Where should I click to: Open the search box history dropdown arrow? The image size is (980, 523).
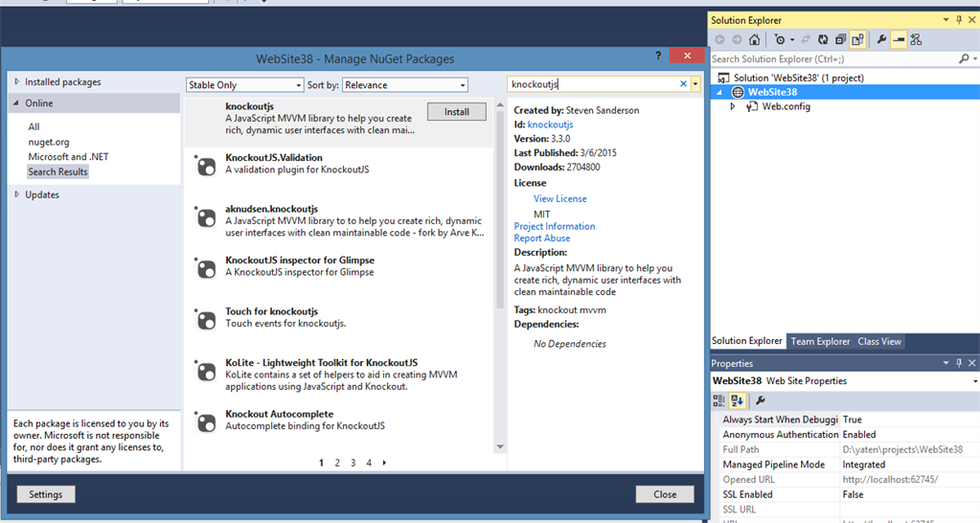point(695,83)
